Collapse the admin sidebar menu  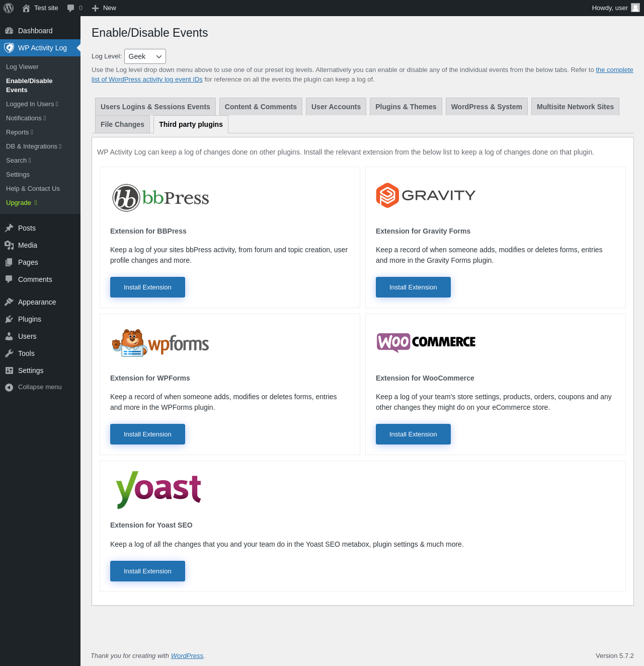click(33, 387)
